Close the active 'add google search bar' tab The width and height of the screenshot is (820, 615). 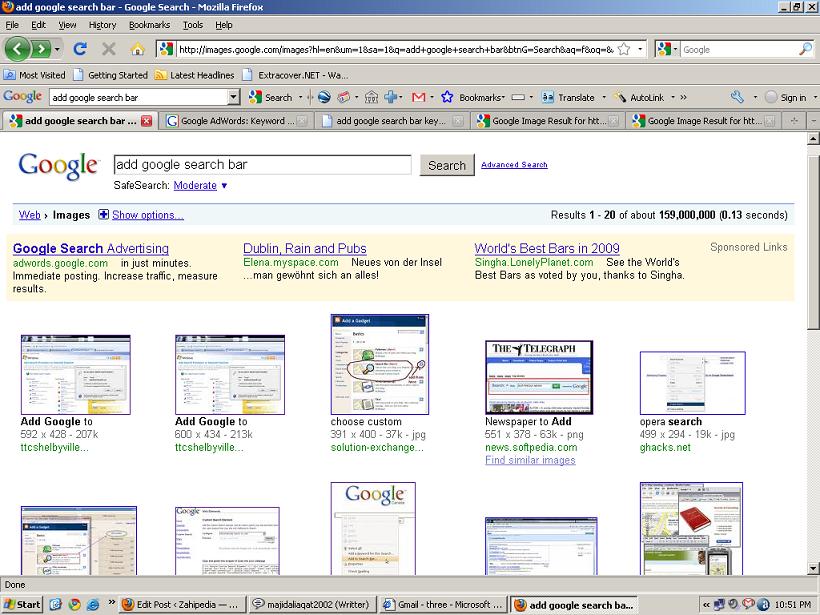[x=147, y=121]
